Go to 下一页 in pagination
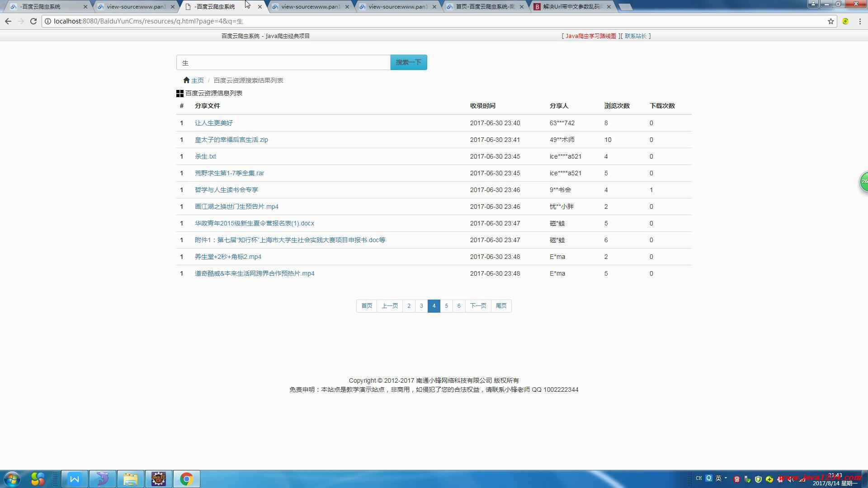Screen dimensions: 868x488 478,306
